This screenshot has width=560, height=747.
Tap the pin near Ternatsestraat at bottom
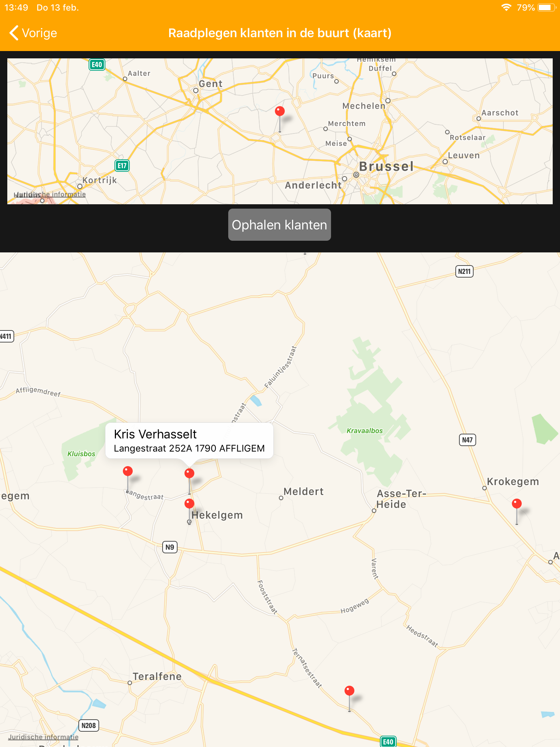(349, 691)
